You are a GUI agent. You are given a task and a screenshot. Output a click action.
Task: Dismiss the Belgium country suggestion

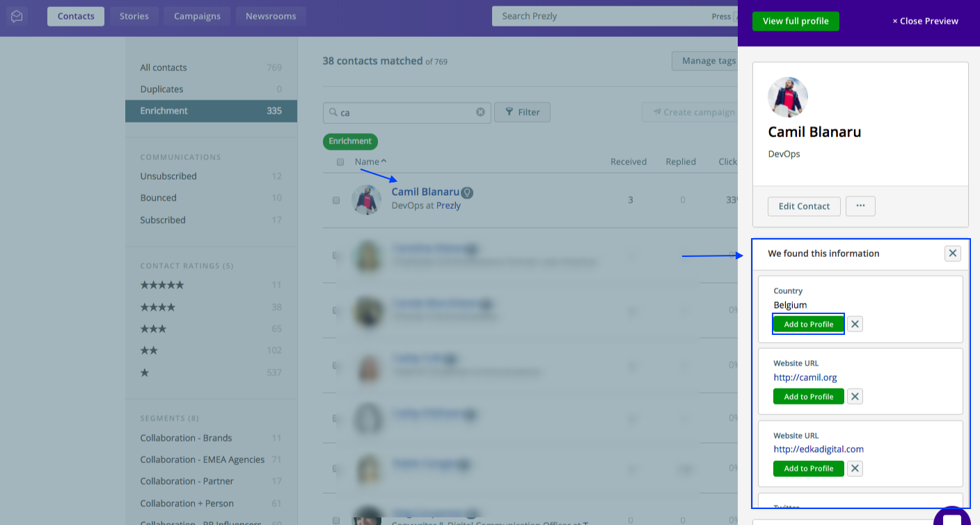pyautogui.click(x=855, y=324)
